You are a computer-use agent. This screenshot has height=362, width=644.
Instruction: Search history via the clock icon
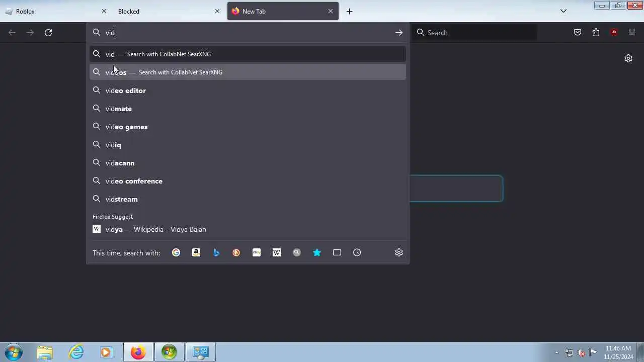click(357, 252)
